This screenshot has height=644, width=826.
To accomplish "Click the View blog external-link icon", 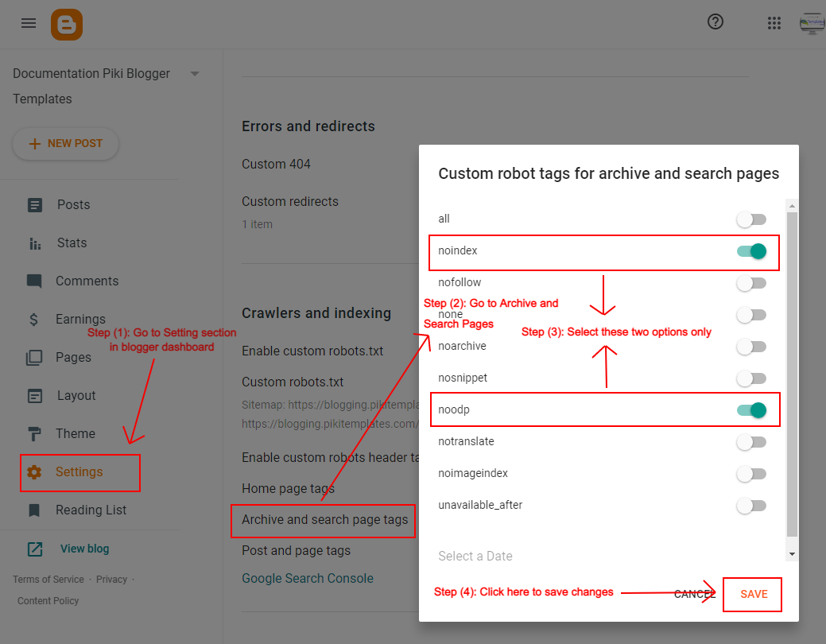I will pyautogui.click(x=35, y=549).
